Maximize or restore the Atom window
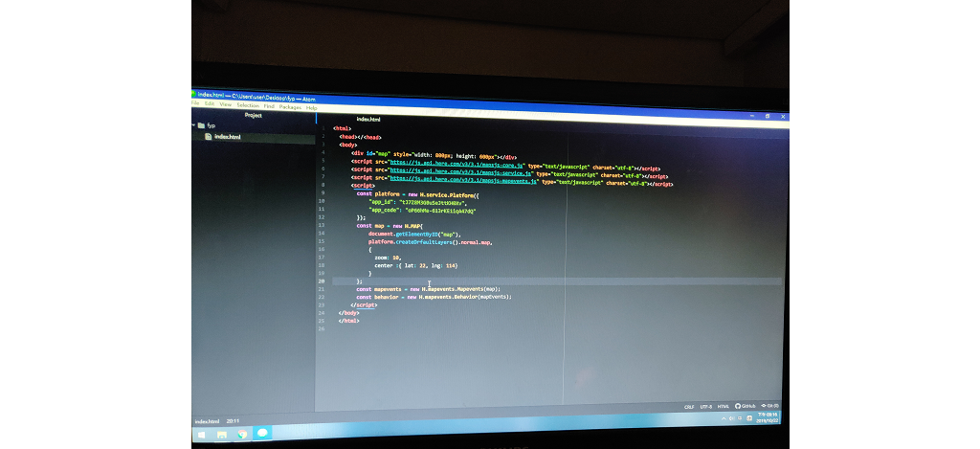Viewport: 980px width, 449px height. pos(768,116)
